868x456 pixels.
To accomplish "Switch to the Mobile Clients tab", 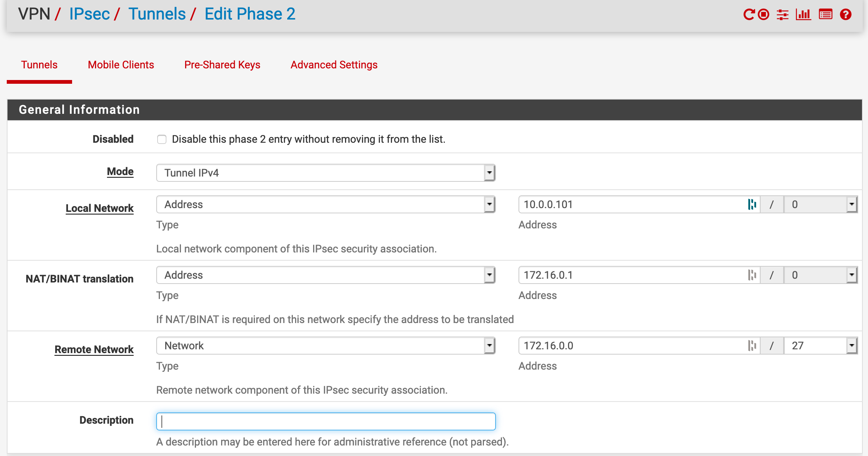I will coord(121,65).
